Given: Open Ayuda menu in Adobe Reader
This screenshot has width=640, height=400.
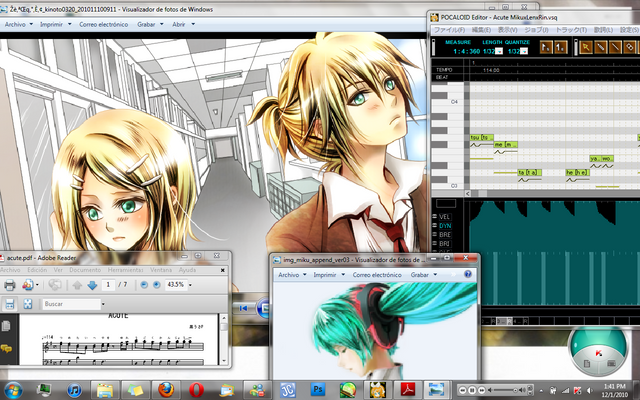Looking at the screenshot, I should pos(187,270).
